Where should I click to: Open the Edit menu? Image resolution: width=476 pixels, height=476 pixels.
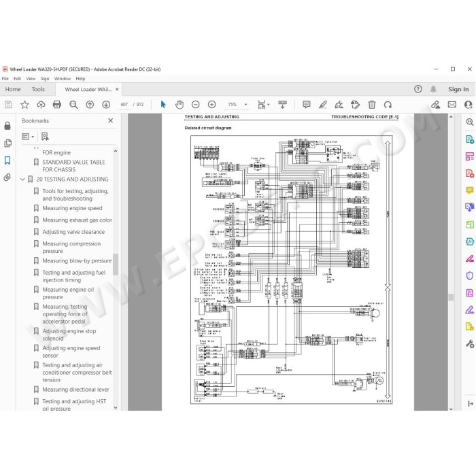coord(17,79)
